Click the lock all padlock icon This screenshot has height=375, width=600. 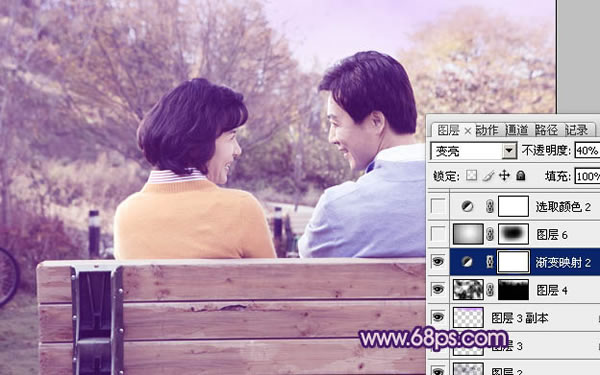pyautogui.click(x=520, y=176)
